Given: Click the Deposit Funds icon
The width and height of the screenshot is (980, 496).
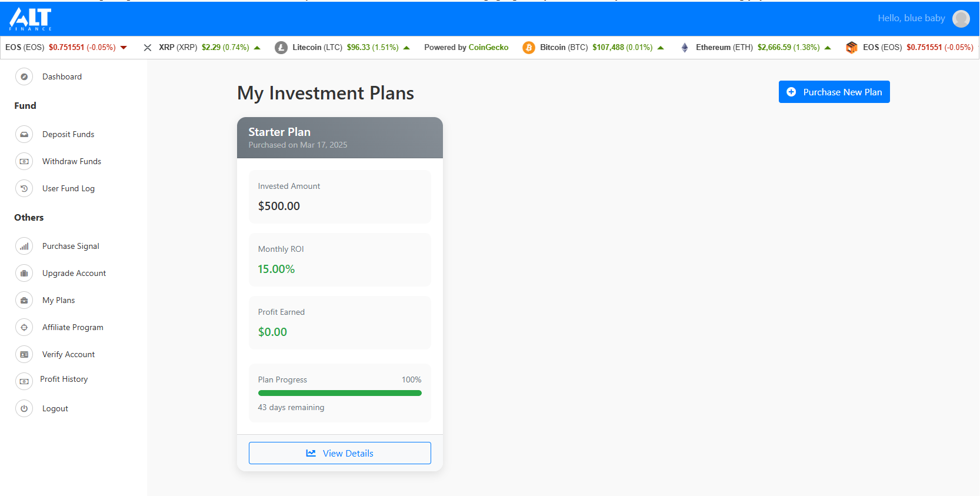Looking at the screenshot, I should tap(24, 134).
